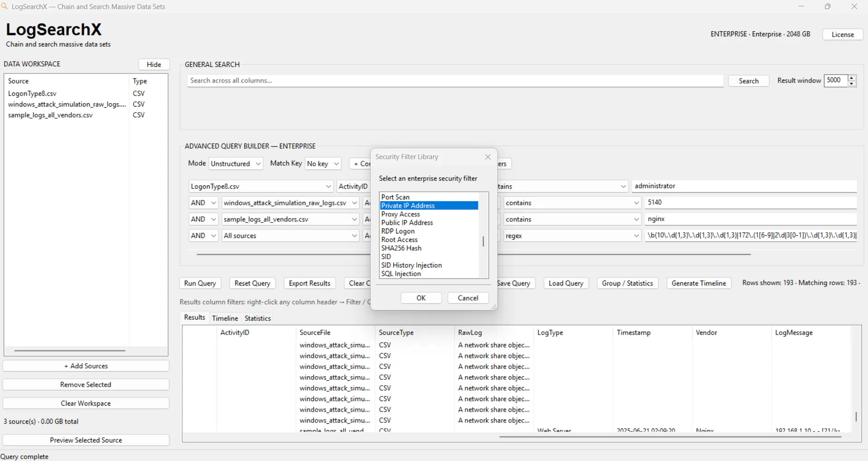Close the Security Filter Library dialog
Viewport: 868px width, 461px height.
click(487, 157)
